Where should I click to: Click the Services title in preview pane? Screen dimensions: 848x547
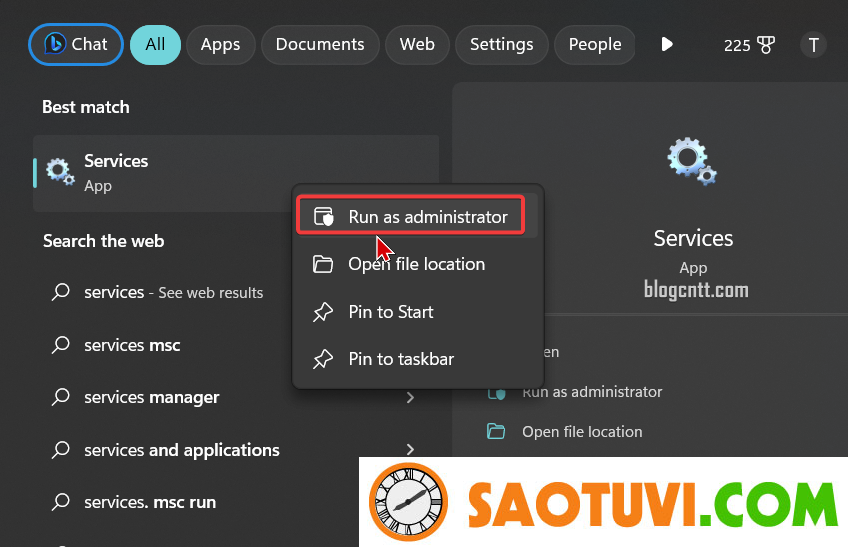(x=693, y=238)
